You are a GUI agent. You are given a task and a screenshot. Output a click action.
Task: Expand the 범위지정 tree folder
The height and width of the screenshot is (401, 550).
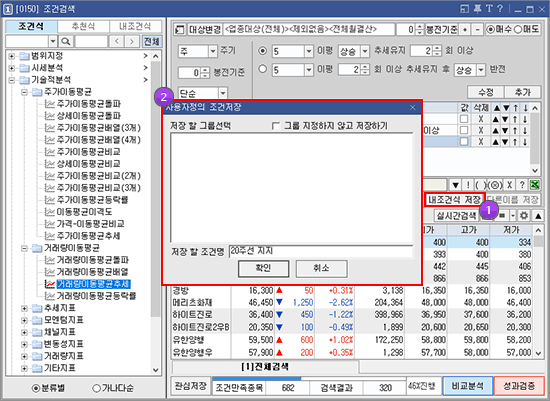(x=12, y=56)
